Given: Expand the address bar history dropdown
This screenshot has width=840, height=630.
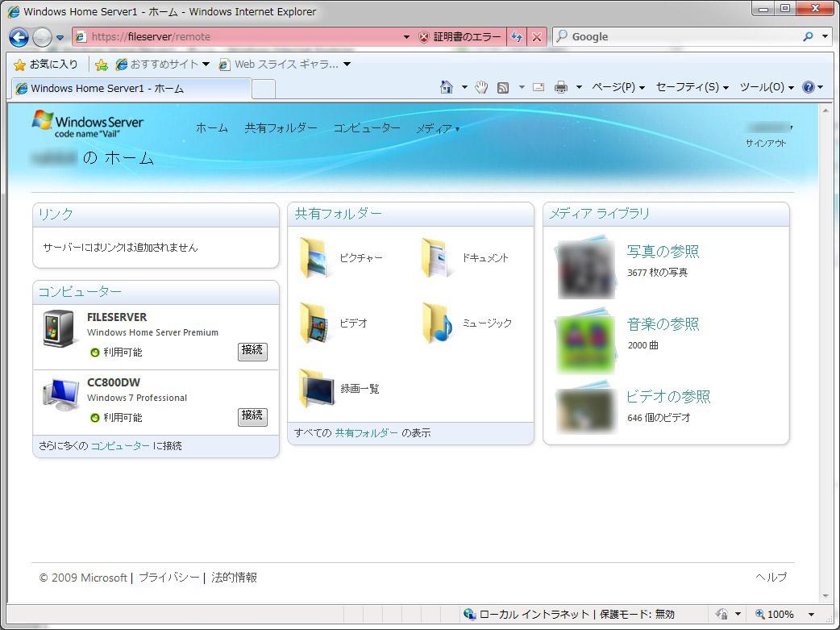Looking at the screenshot, I should click(406, 37).
